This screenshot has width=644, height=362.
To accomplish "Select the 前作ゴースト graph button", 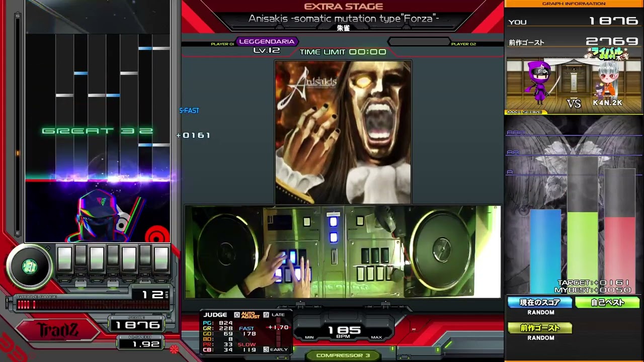I will click(540, 328).
